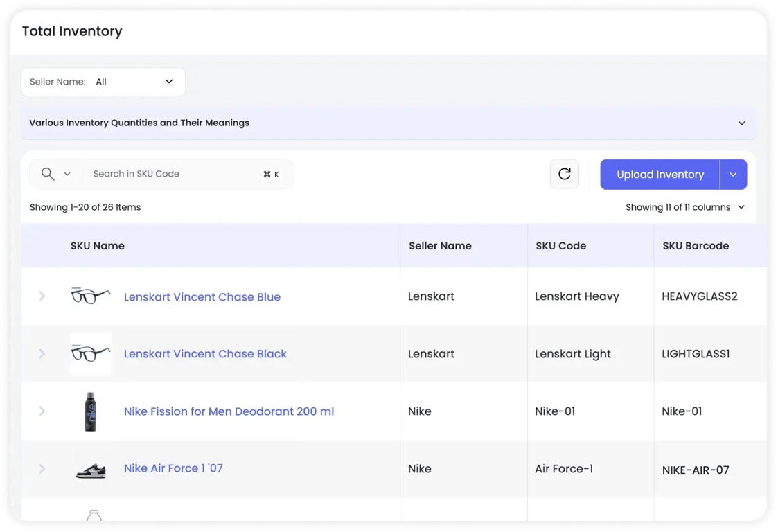The height and width of the screenshot is (532, 778).
Task: Click the Nike deodorant bottle thumbnail
Action: tap(90, 411)
